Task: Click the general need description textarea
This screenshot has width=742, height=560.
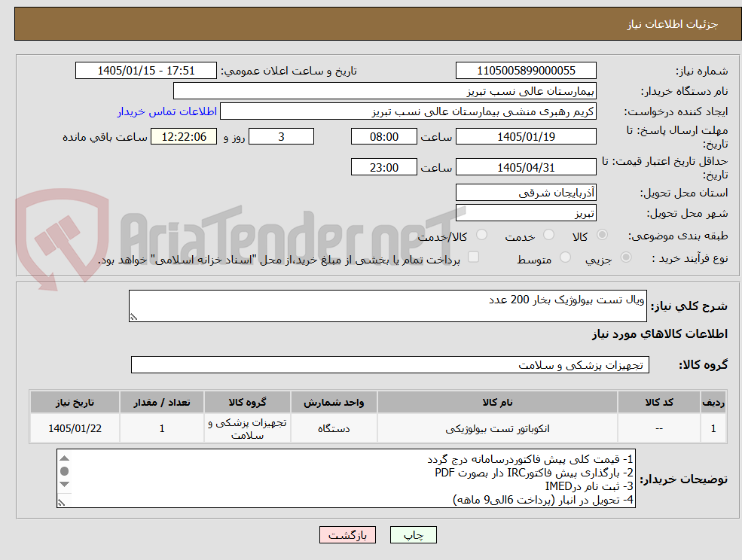Action: (387, 306)
